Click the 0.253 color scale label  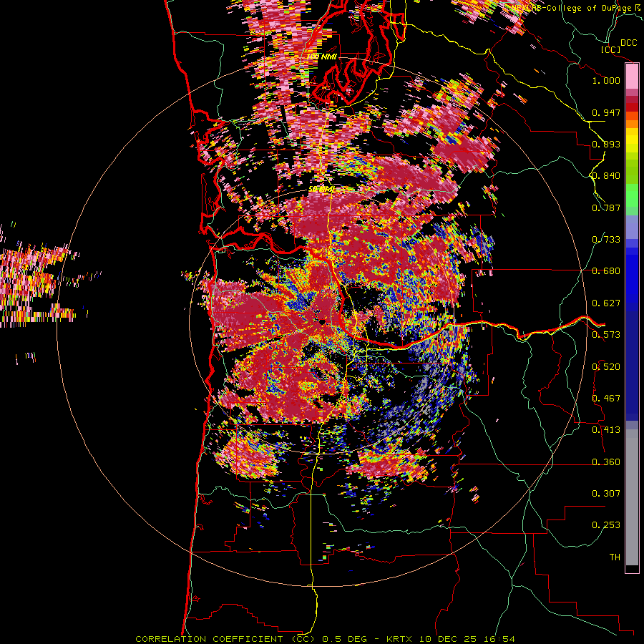tap(606, 525)
